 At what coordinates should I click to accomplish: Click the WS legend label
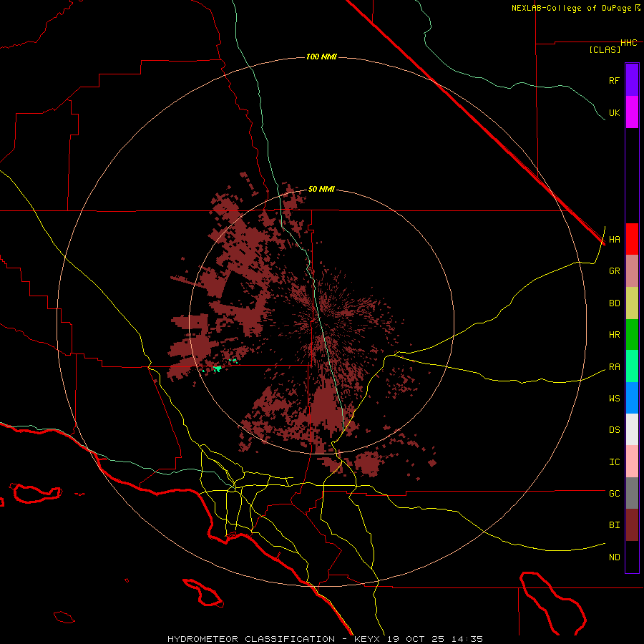(614, 399)
